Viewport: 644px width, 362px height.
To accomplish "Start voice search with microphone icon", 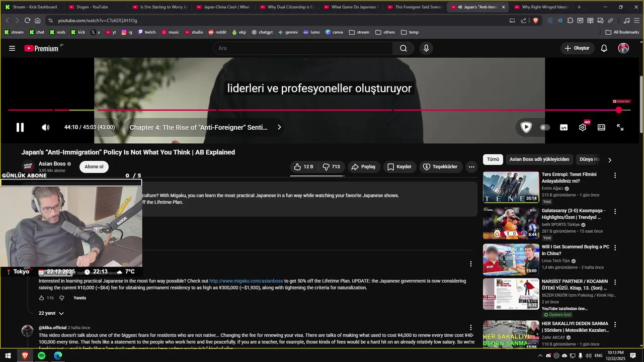I will [426, 48].
